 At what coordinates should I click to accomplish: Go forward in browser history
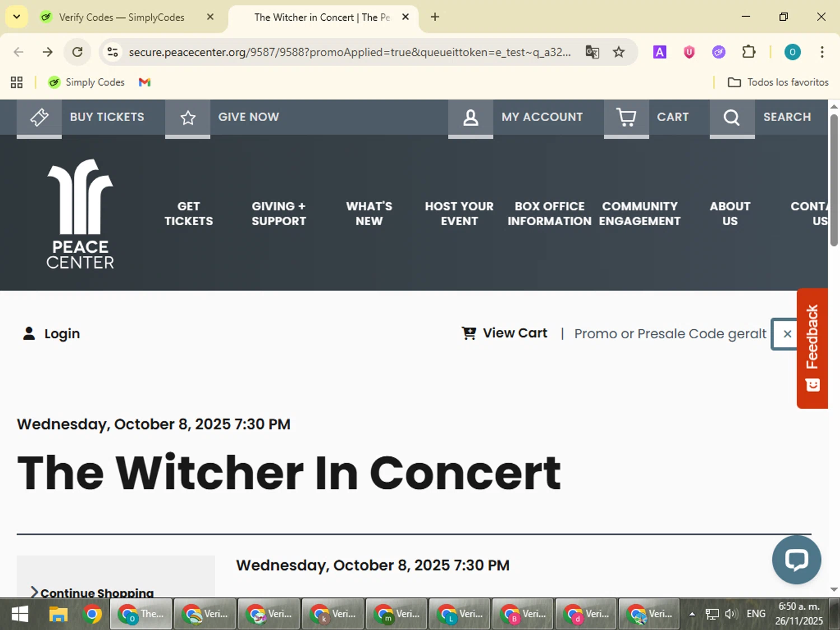(x=48, y=52)
